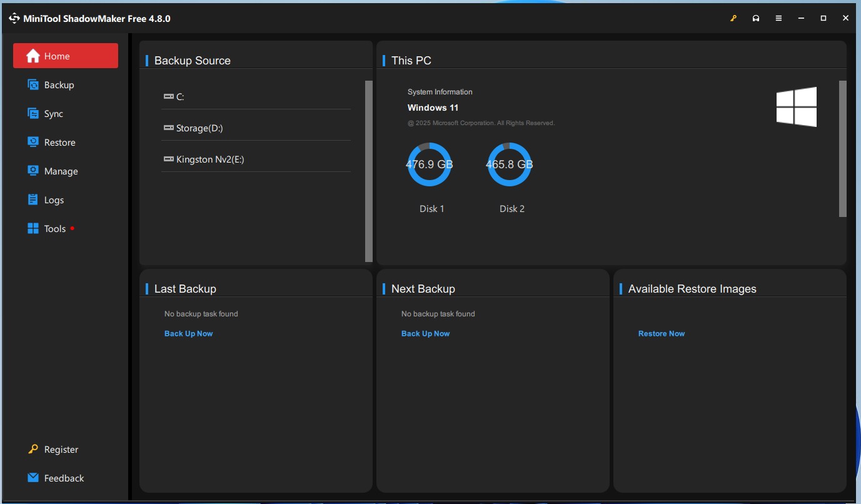
Task: View the Logs page
Action: pos(54,200)
